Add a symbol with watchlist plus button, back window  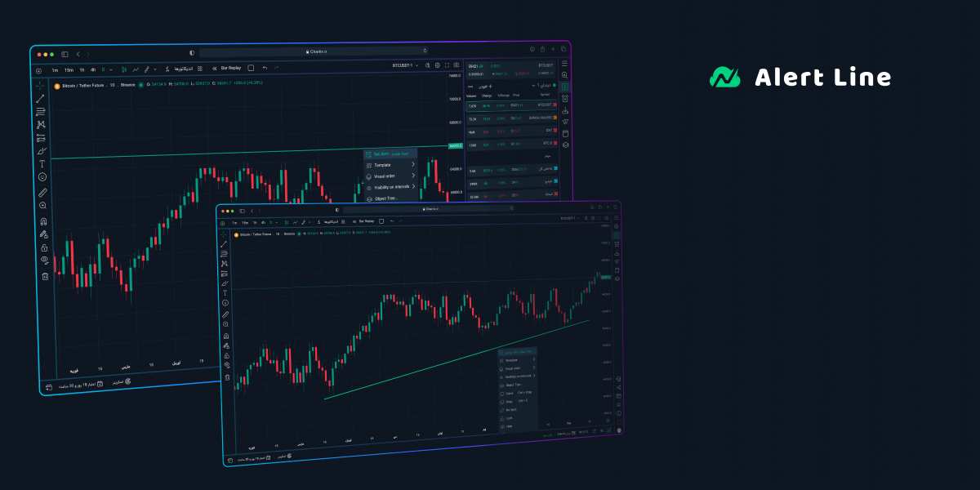[x=490, y=86]
